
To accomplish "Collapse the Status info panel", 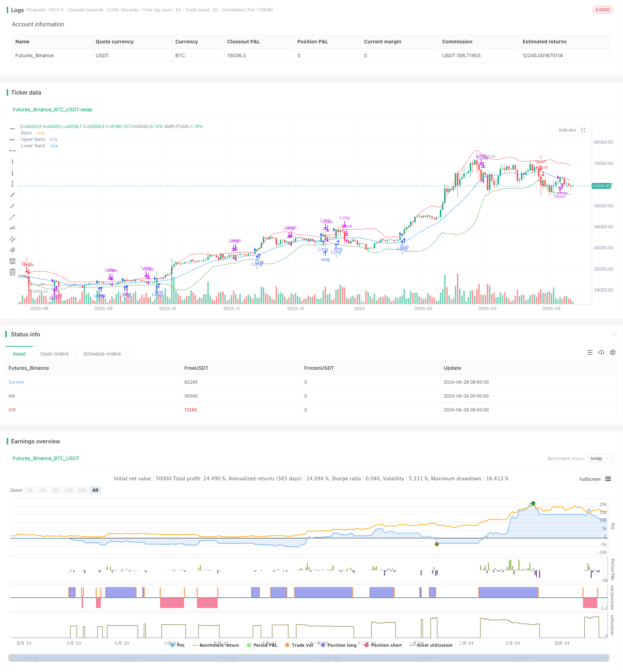I will point(614,334).
